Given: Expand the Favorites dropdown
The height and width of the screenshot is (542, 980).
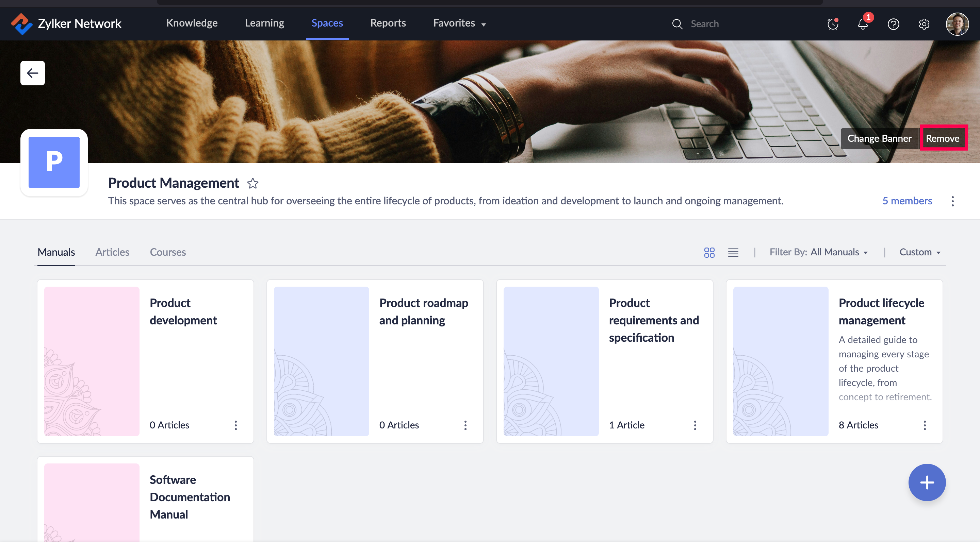Looking at the screenshot, I should click(460, 23).
